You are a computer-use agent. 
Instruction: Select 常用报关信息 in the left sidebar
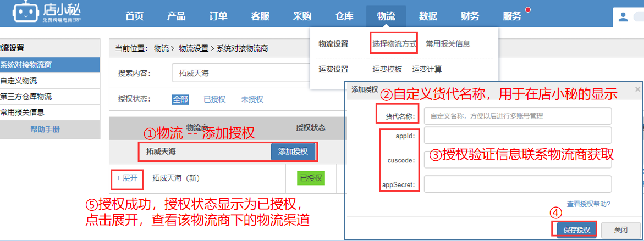click(x=49, y=113)
